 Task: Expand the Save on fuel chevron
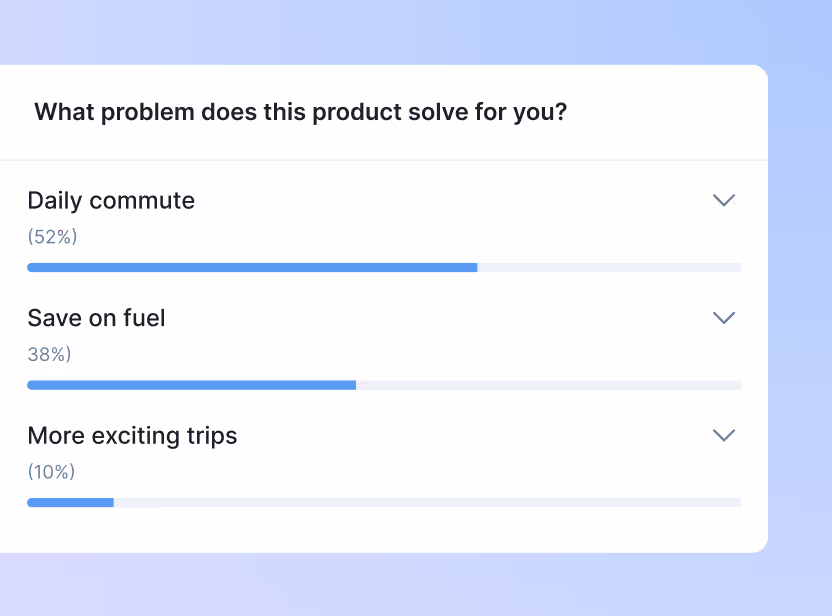pos(723,318)
